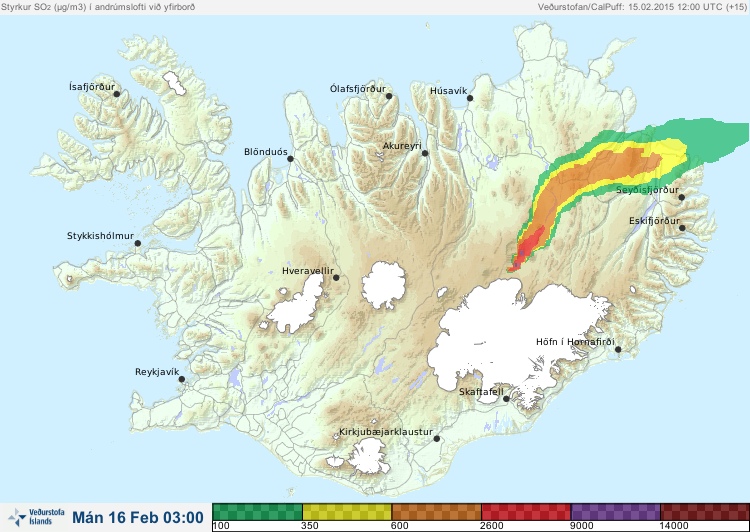Click the Húsavík location marker
Viewport: 750px width, 532px height.
click(470, 98)
